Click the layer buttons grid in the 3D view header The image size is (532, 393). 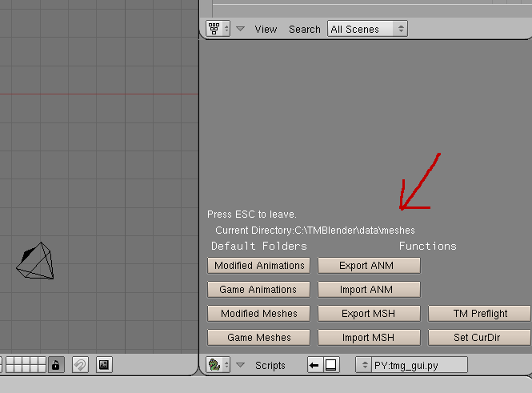(x=26, y=365)
